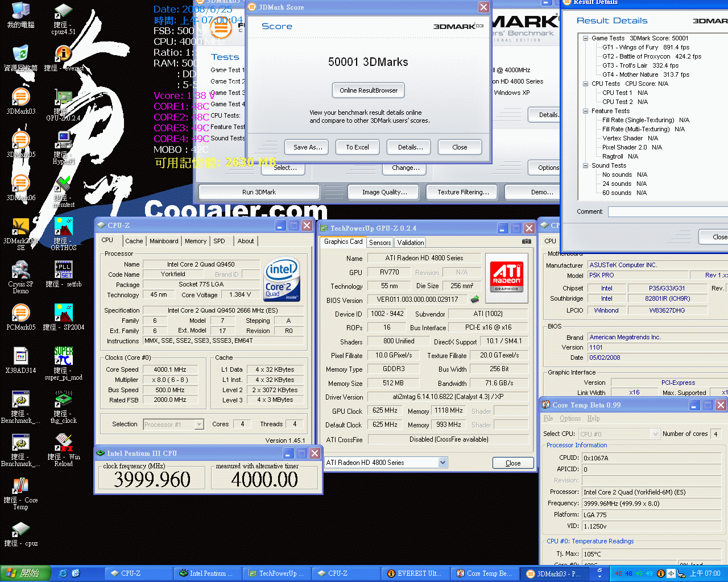Open the GPU selection dropdown in GPU-Z
This screenshot has height=582, width=728.
click(x=443, y=463)
